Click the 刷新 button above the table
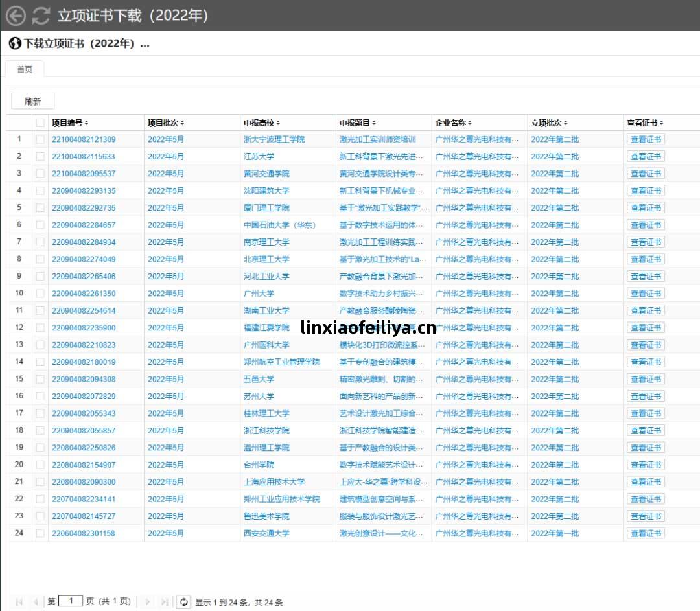 point(33,101)
